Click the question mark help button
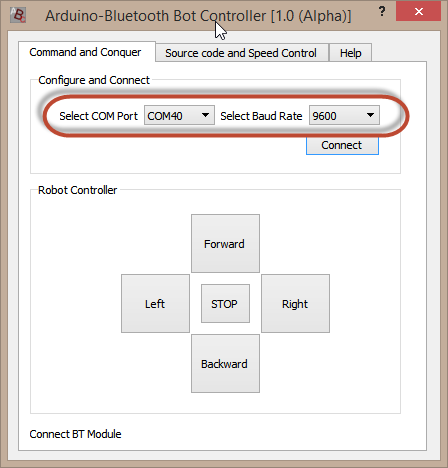The height and width of the screenshot is (468, 448). pos(382,12)
